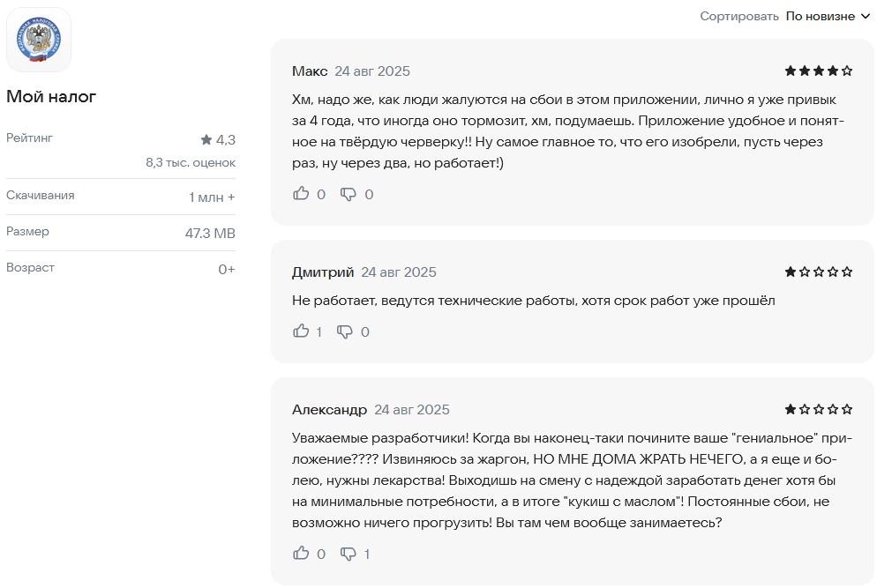Click reviewer name Дмитрий
This screenshot has height=588, width=892.
click(323, 272)
